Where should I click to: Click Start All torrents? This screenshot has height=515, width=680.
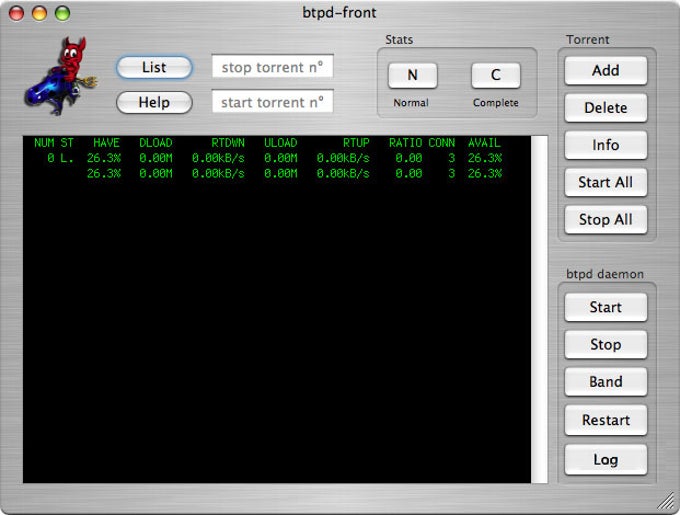point(605,183)
